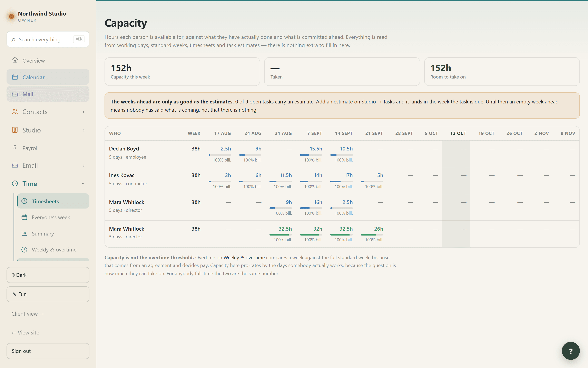Click the Northwind Studio orange logo dot
Image resolution: width=588 pixels, height=368 pixels.
pos(11,16)
